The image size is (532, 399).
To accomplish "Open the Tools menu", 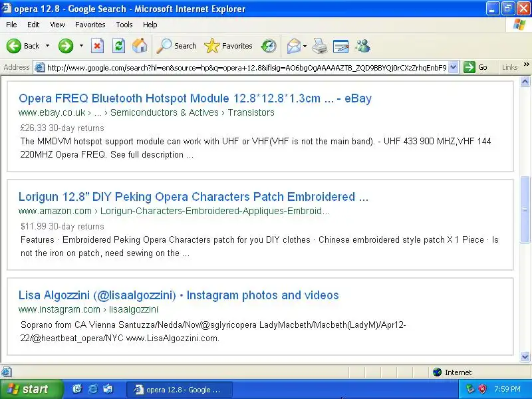I will click(x=124, y=25).
